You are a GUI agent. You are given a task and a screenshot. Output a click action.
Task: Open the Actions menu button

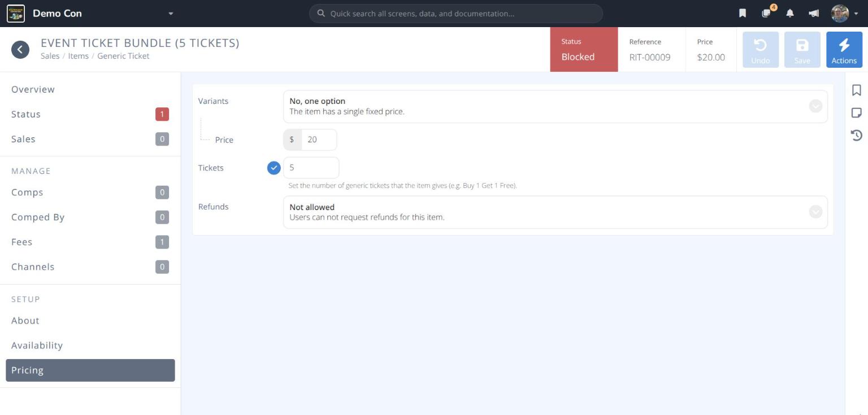click(844, 50)
